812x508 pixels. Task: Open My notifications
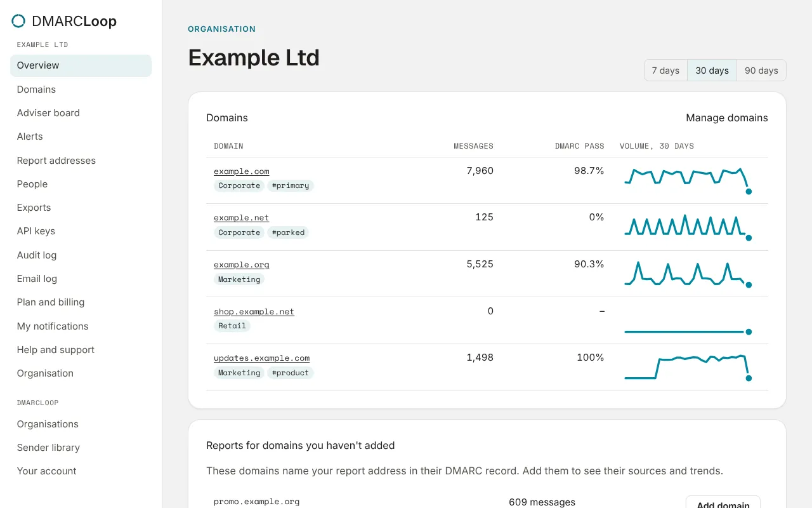[81, 326]
